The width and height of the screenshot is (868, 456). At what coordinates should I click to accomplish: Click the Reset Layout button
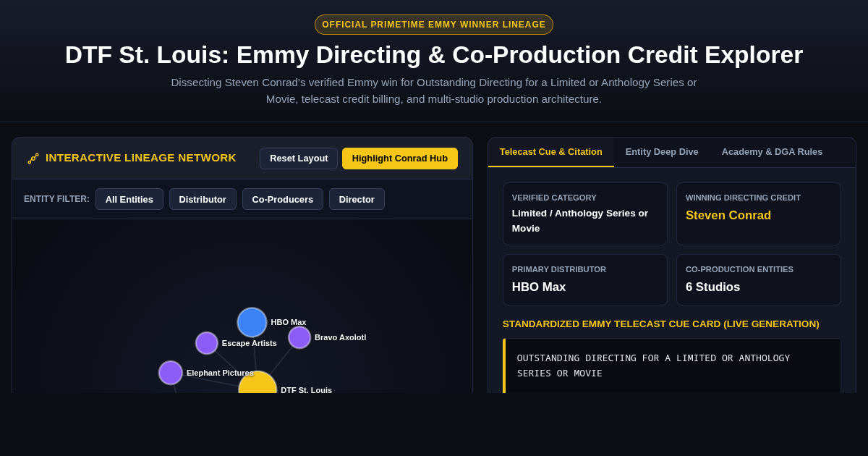point(299,159)
